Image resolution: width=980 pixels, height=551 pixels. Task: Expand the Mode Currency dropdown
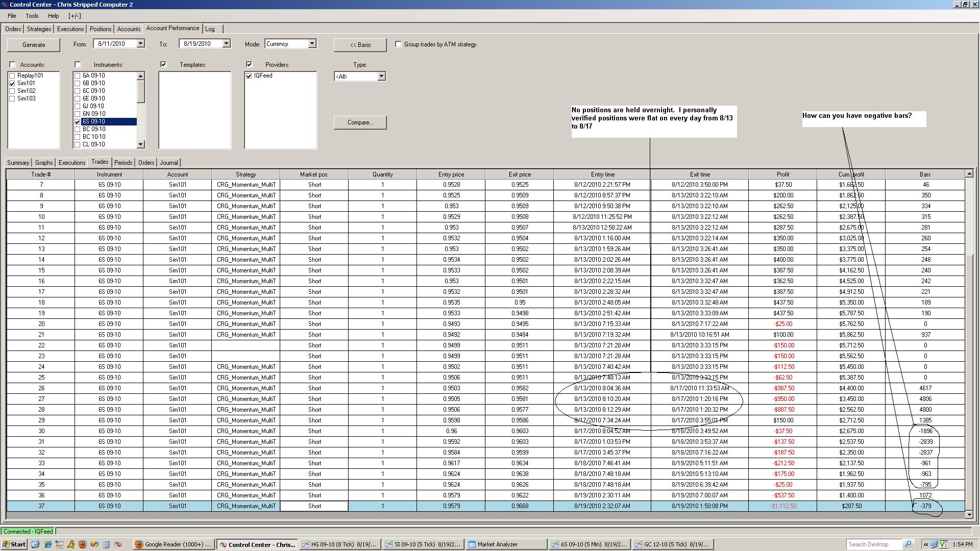tap(312, 44)
